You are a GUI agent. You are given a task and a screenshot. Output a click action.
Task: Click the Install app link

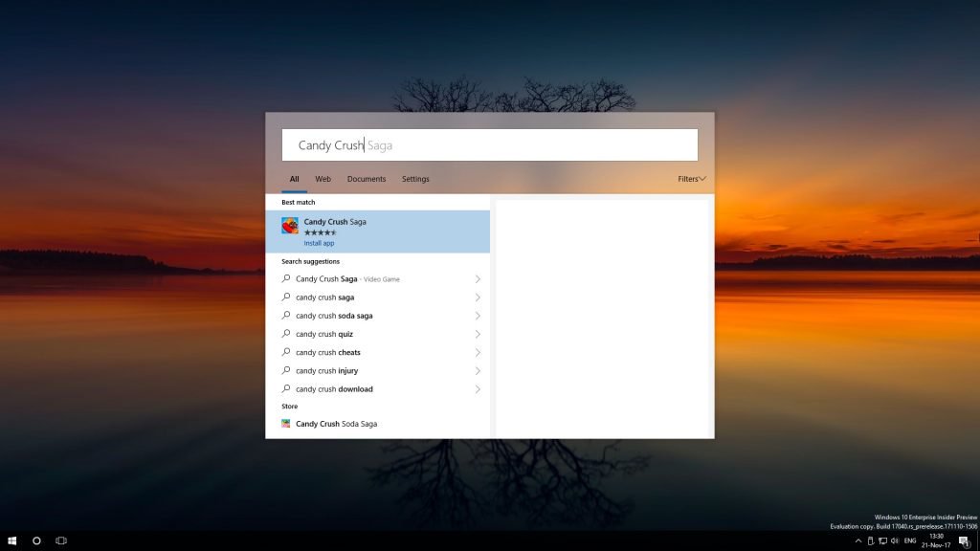point(319,243)
